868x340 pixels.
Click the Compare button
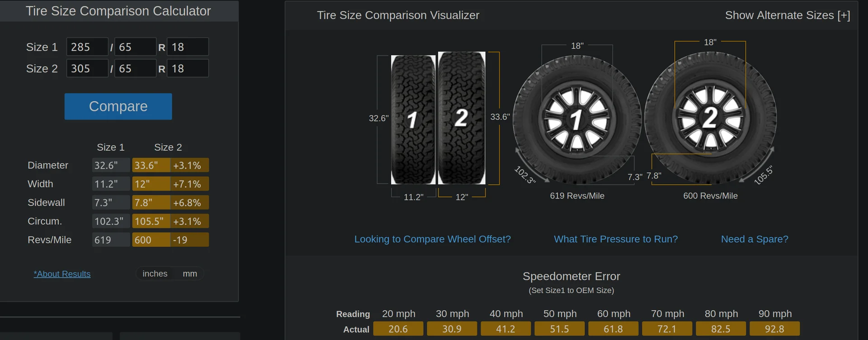tap(118, 106)
